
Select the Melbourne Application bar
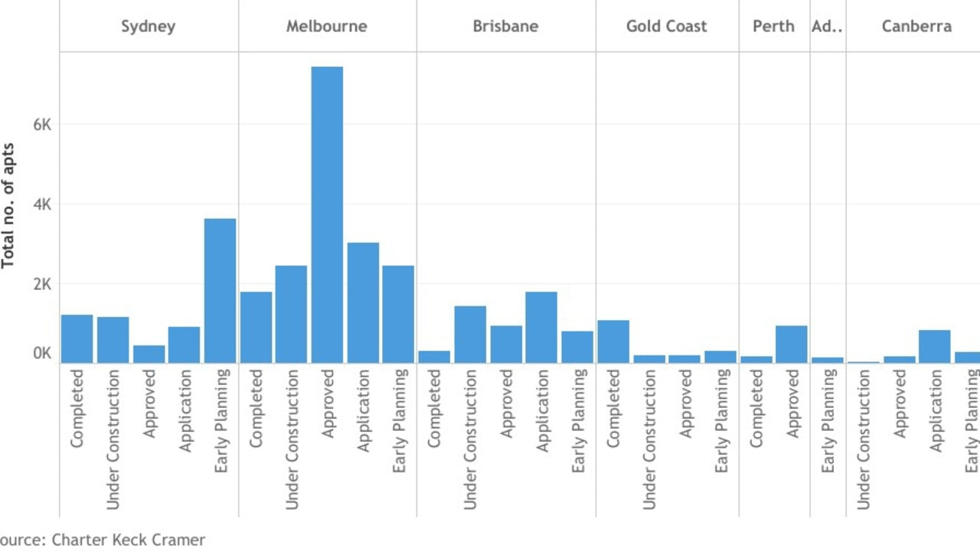363,303
